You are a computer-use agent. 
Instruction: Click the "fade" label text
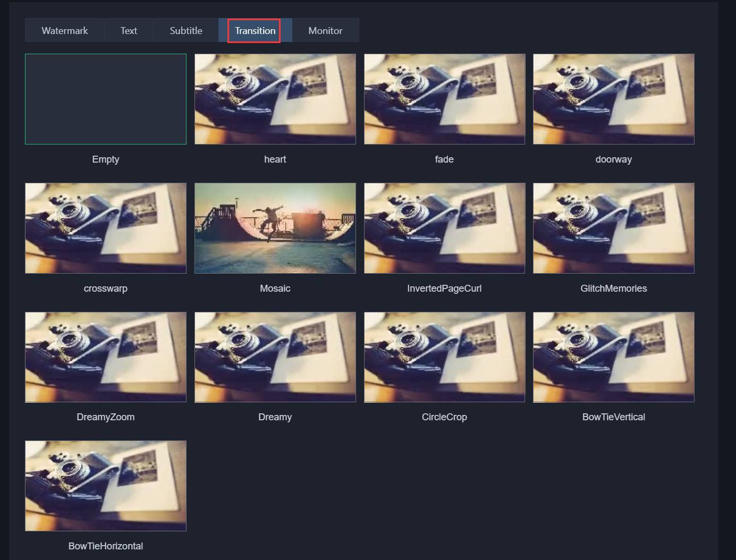point(444,159)
